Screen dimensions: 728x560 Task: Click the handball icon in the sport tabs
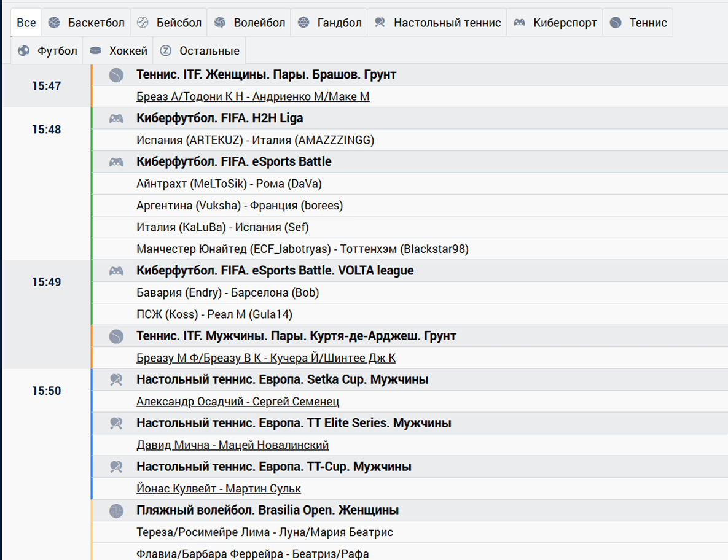[303, 23]
